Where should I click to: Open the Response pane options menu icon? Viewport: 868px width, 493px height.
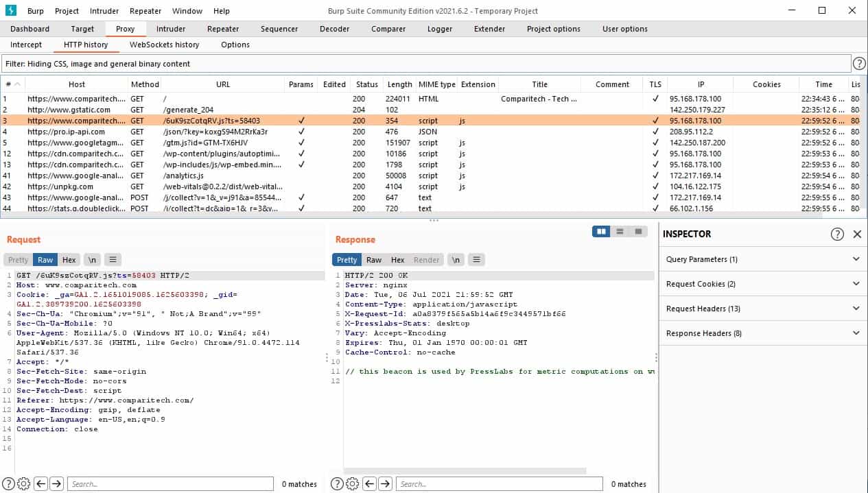[x=477, y=260]
